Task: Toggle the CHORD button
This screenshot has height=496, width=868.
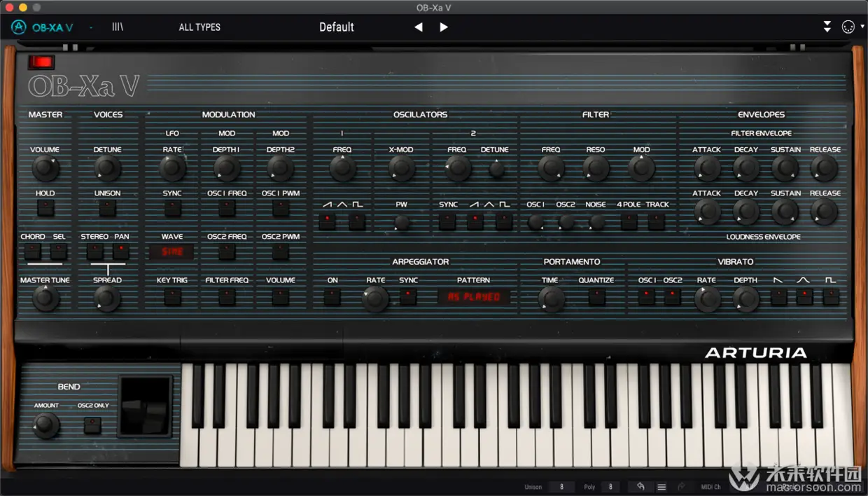Action: (x=33, y=252)
